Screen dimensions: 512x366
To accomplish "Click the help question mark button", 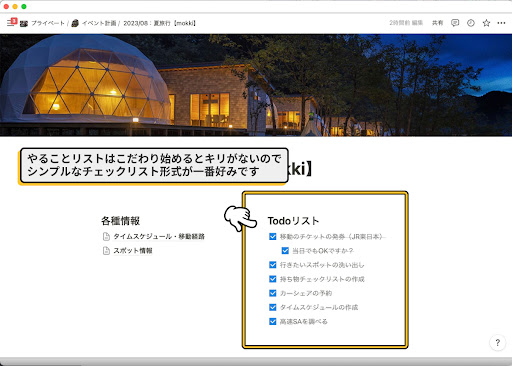I will click(498, 342).
